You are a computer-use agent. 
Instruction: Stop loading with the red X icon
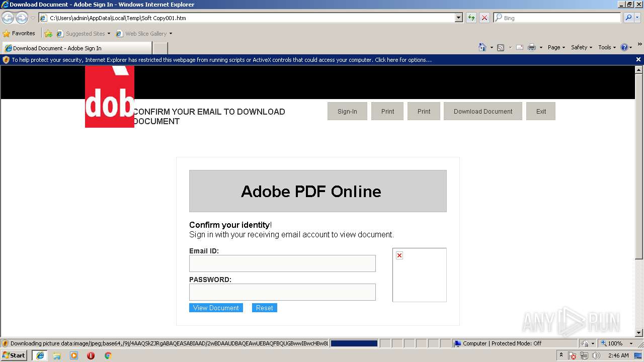coord(485,18)
